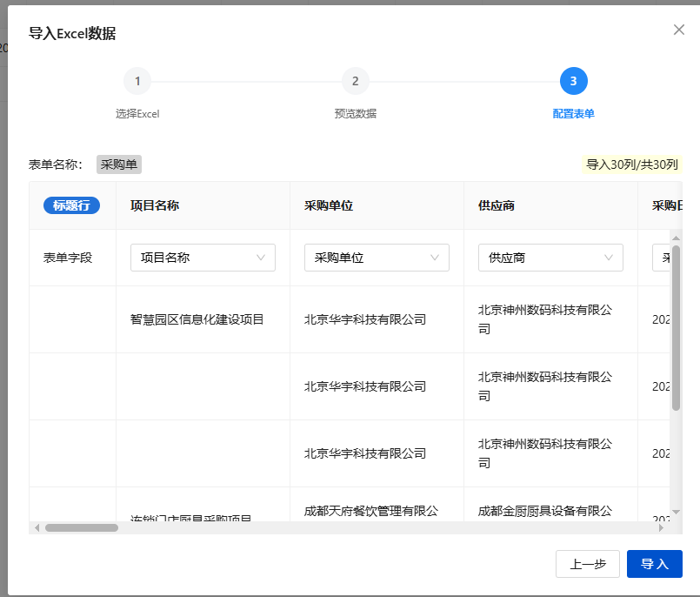Click horizontal scrollbar left arrow
Image resolution: width=700 pixels, height=597 pixels.
click(37, 527)
